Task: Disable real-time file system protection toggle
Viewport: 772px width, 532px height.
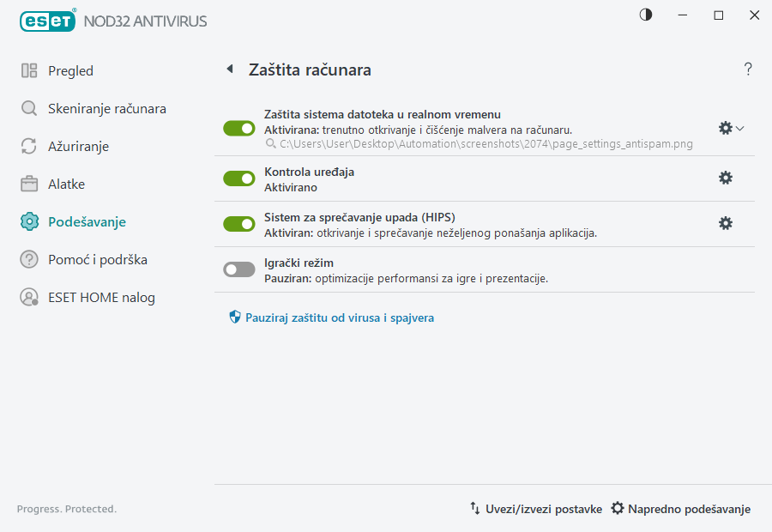Action: [238, 128]
